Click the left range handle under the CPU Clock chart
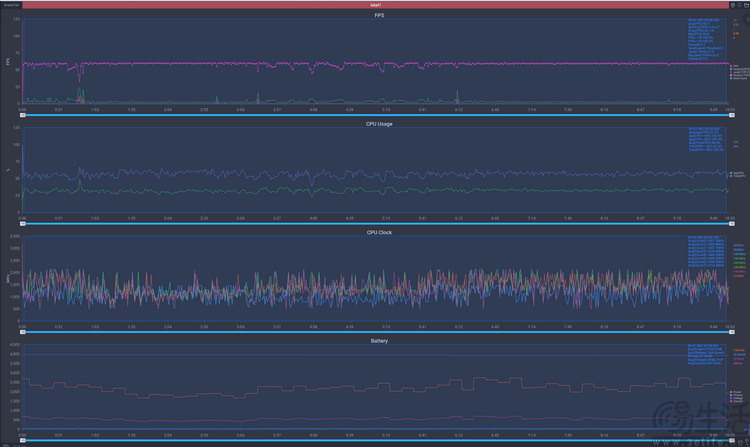The image size is (750, 447). point(22,332)
